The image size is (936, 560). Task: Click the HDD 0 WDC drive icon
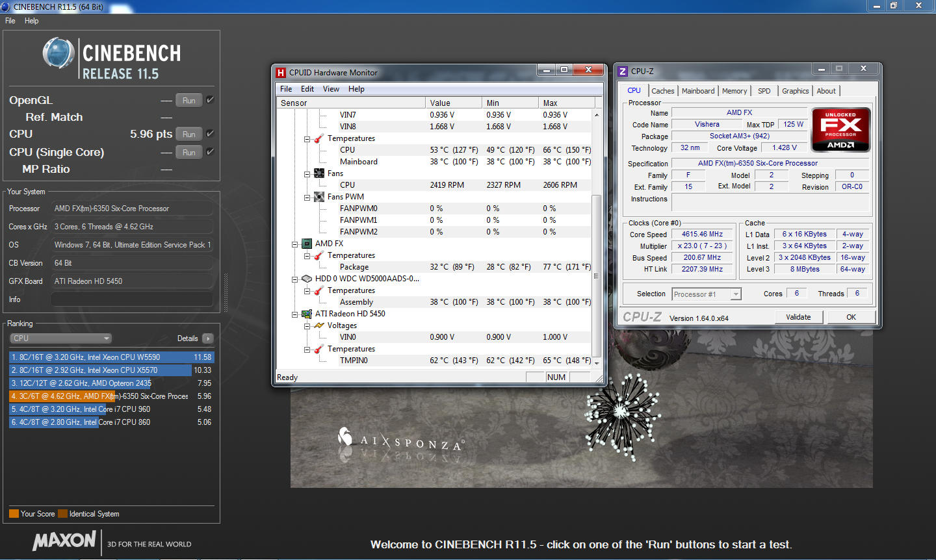pyautogui.click(x=307, y=279)
